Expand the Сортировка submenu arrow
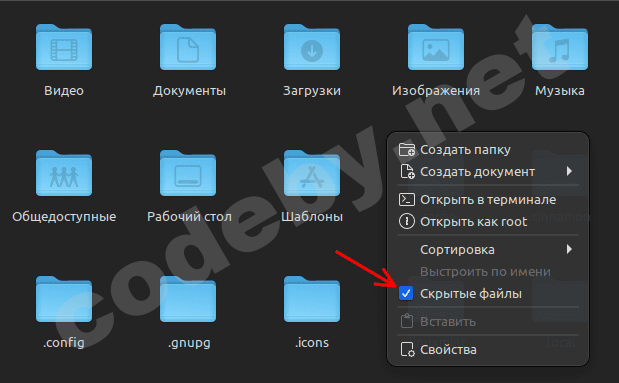 tap(569, 249)
